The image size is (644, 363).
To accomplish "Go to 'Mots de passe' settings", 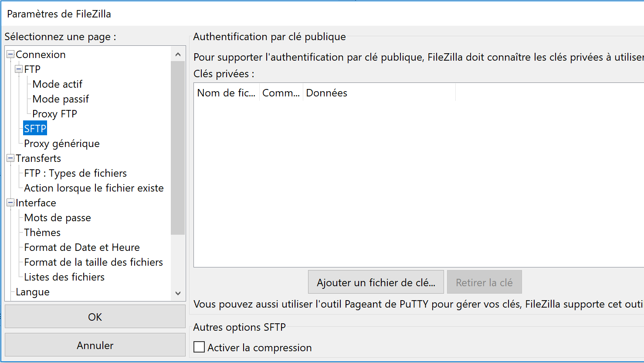I will pos(58,218).
